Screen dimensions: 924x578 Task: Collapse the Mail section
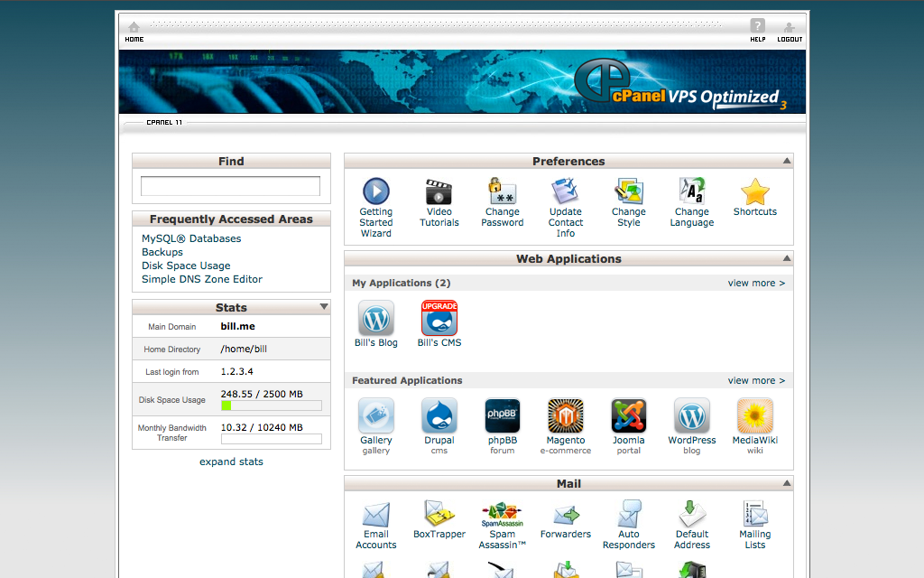[786, 483]
